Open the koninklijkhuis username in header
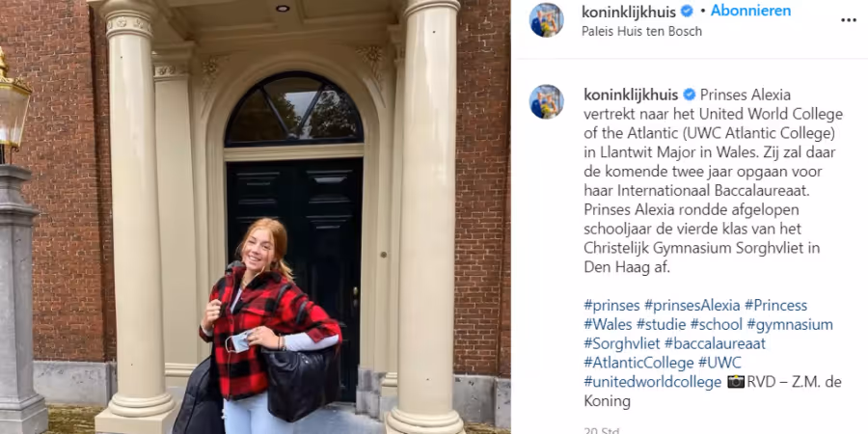The width and height of the screenshot is (868, 434). (629, 12)
